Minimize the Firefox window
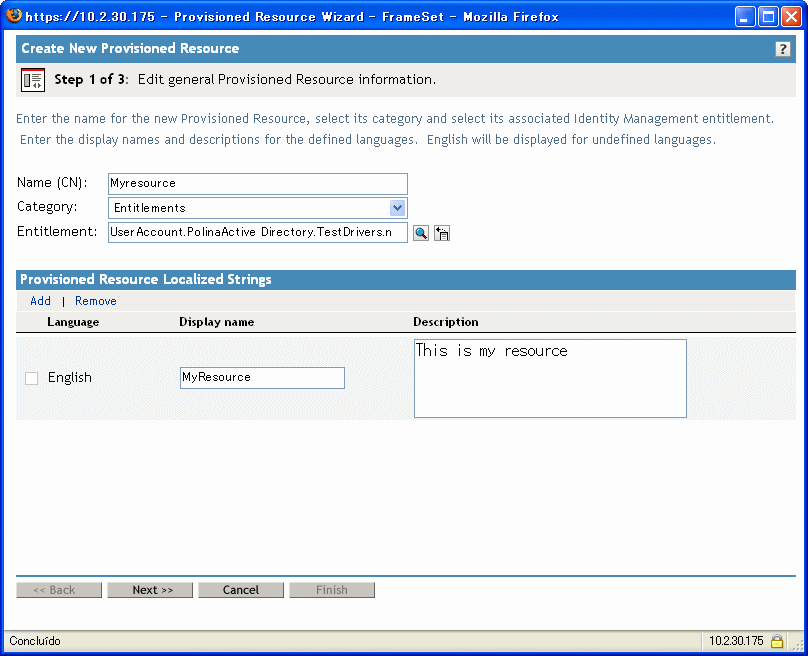The height and width of the screenshot is (656, 808). coord(745,17)
